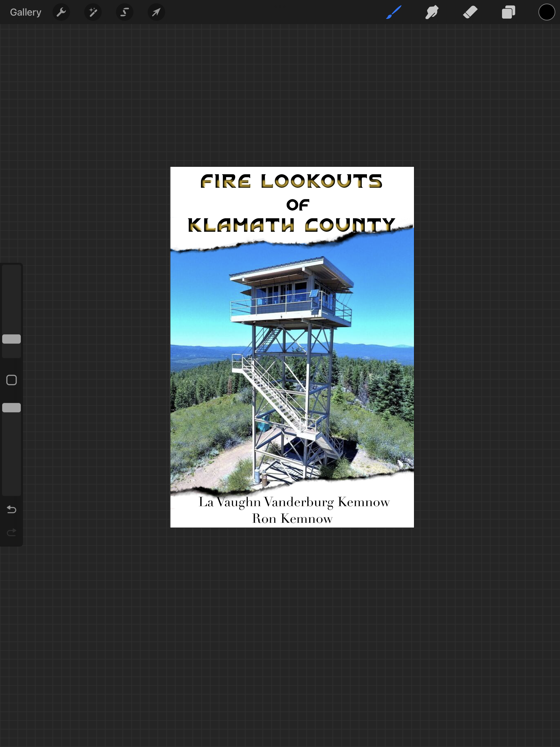Image resolution: width=560 pixels, height=747 pixels.
Task: Return to the Gallery
Action: click(26, 13)
